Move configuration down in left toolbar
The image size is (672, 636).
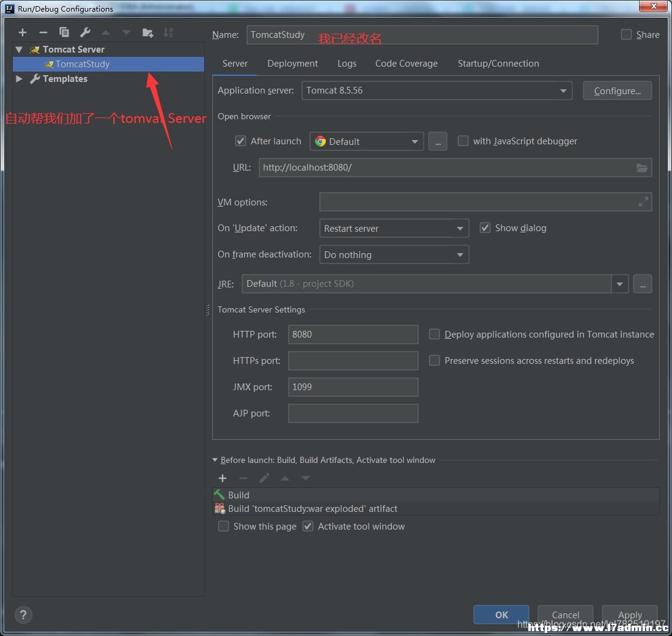point(127,32)
